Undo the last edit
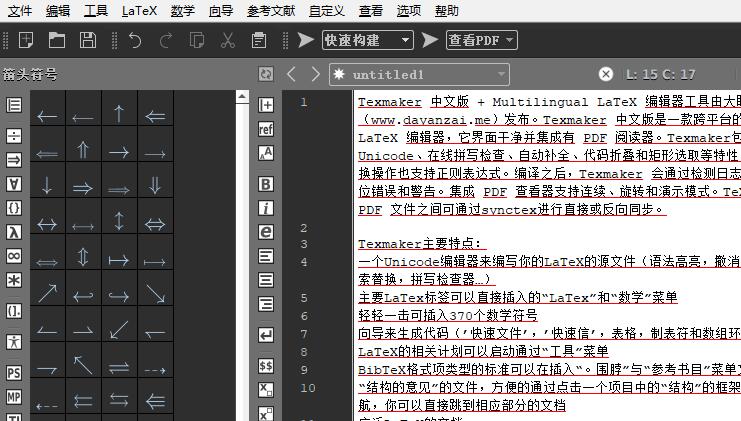The height and width of the screenshot is (421, 741). click(x=135, y=40)
